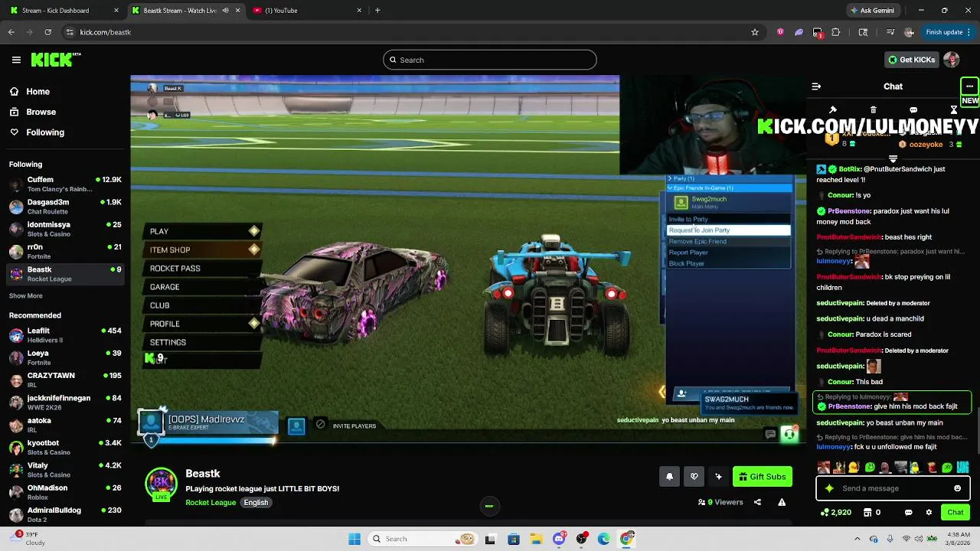Click the trash can clear chat icon

[874, 109]
